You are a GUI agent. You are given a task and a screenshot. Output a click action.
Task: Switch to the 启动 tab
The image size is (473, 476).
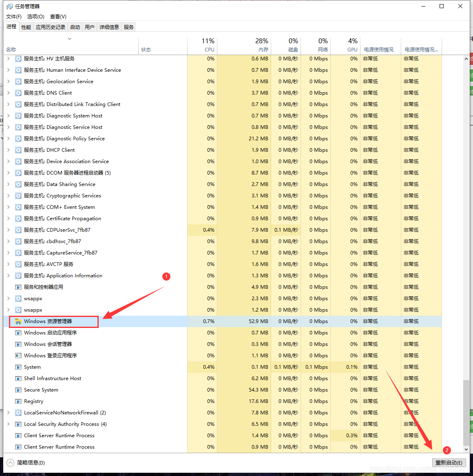coord(75,27)
